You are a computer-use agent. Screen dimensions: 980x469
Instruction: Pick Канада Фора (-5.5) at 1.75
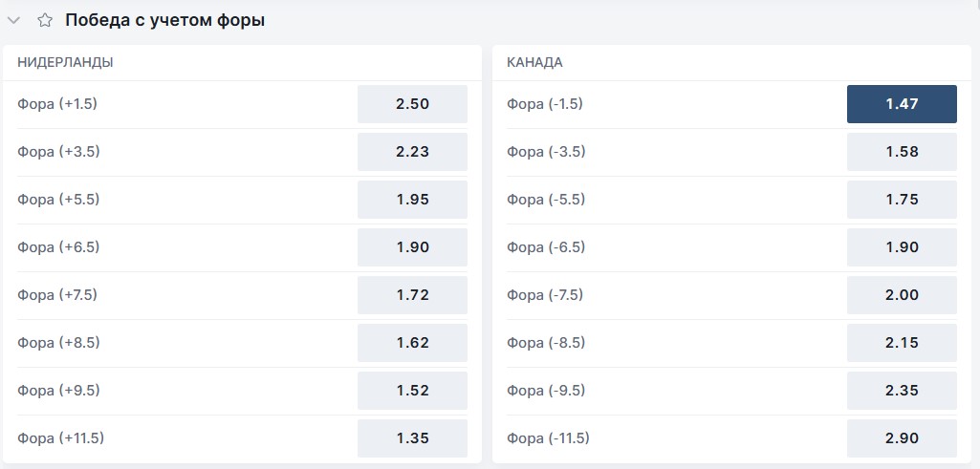point(902,200)
